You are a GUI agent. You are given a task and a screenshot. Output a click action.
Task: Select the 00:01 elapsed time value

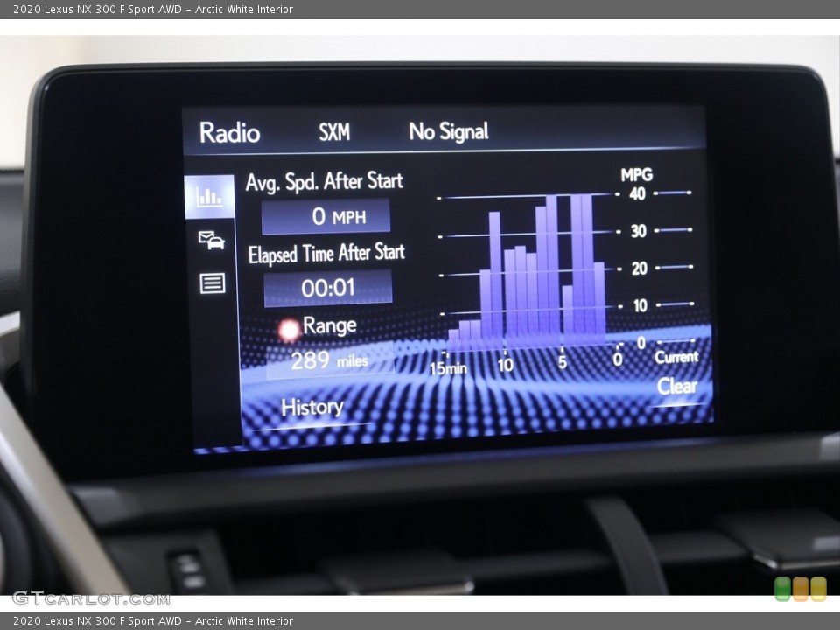(328, 288)
